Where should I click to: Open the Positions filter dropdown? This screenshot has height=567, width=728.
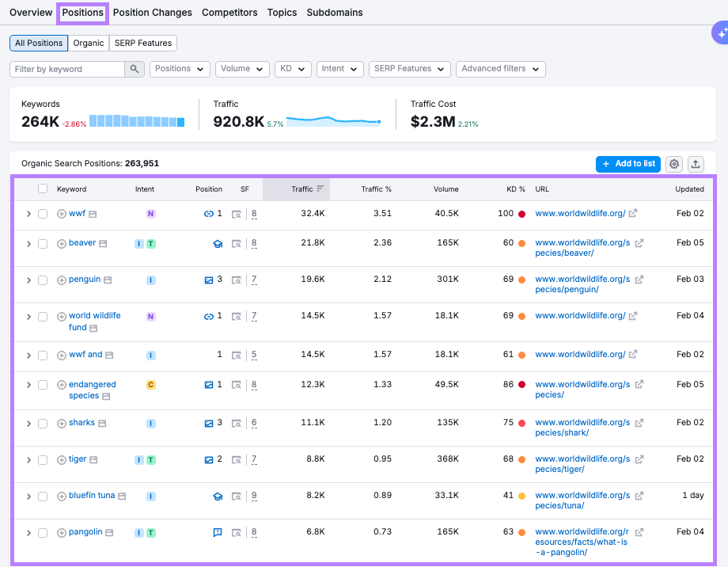[x=180, y=70]
